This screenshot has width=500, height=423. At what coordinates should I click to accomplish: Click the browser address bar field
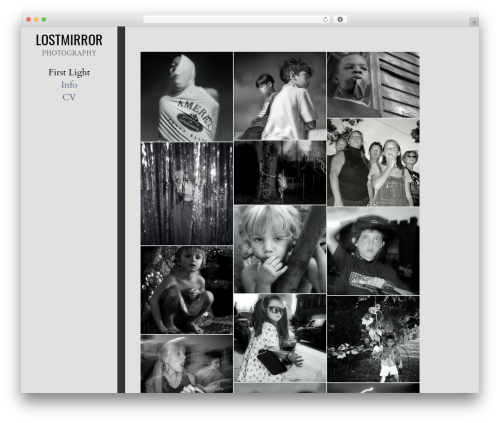237,20
